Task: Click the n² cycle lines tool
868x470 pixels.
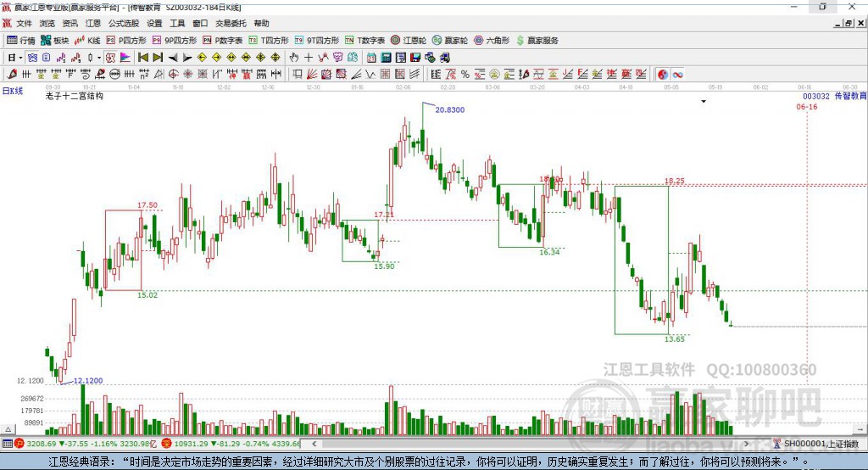Action: click(x=144, y=75)
